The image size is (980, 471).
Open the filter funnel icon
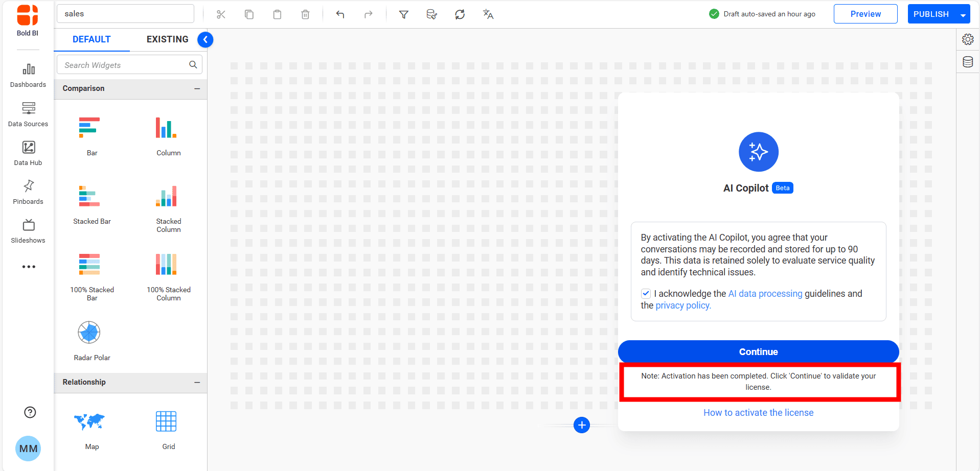[x=403, y=14]
